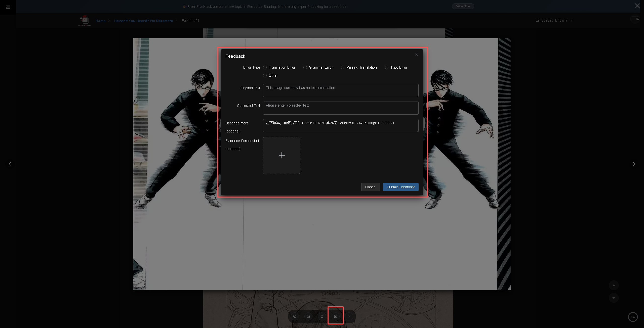Toggle the dark mode switch
The height and width of the screenshot is (328, 644).
[x=635, y=19]
